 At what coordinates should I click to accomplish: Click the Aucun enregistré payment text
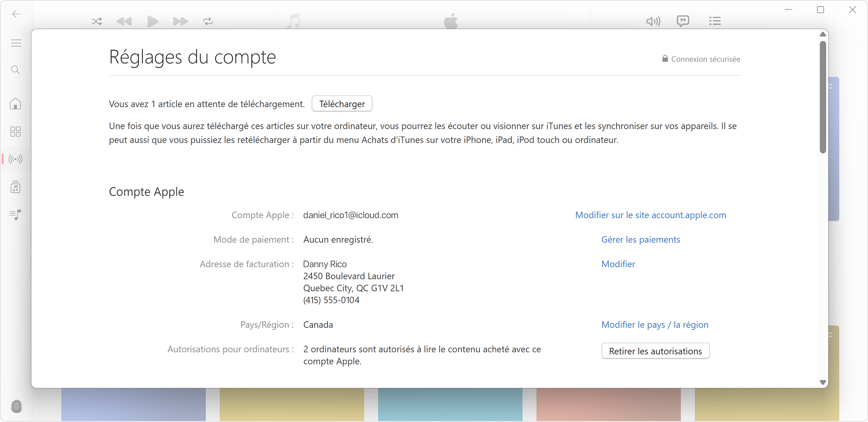(338, 240)
